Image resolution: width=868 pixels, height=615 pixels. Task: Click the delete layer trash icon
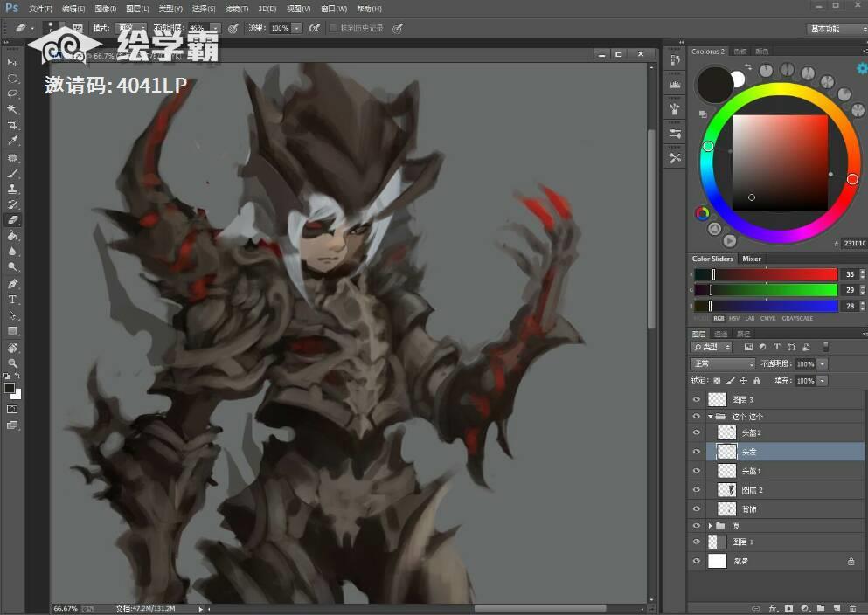852,607
